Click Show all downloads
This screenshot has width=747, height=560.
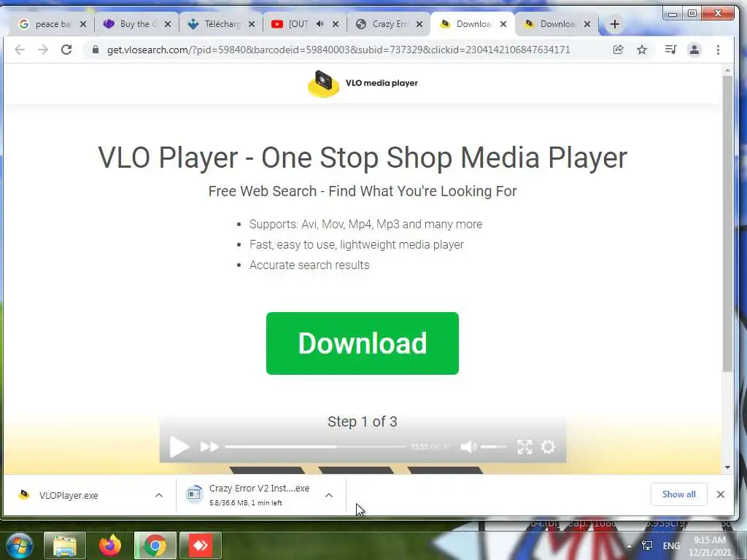[x=678, y=494]
